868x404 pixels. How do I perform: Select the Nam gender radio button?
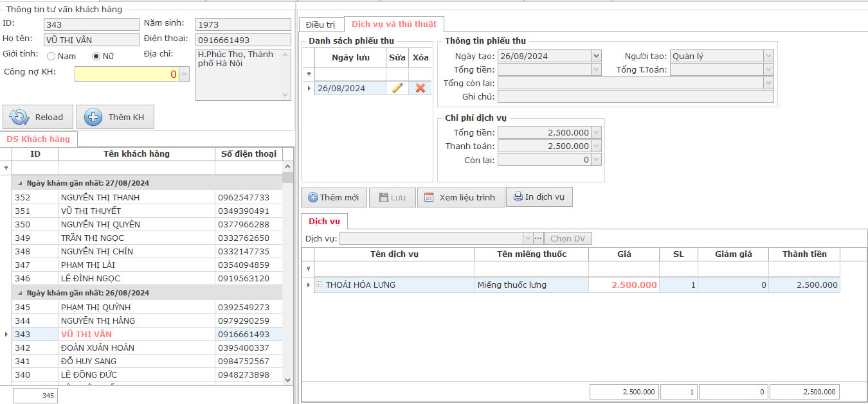[x=51, y=56]
